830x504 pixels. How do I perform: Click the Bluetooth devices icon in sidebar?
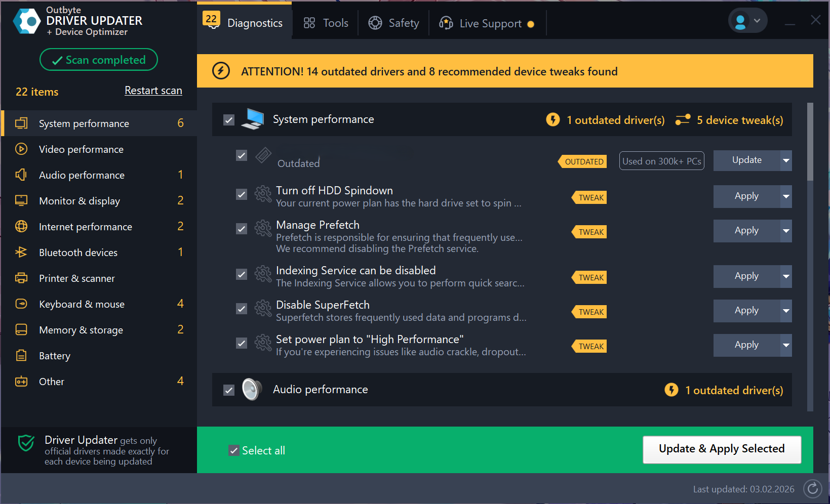pyautogui.click(x=21, y=252)
